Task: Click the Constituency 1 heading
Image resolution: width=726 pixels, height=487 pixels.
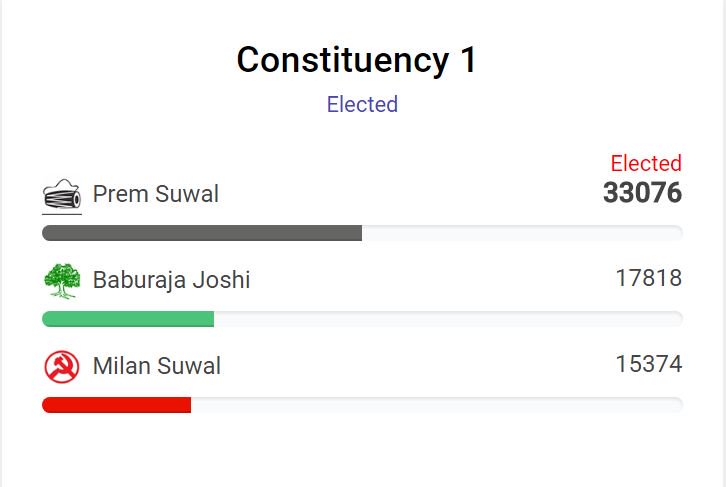Action: pyautogui.click(x=356, y=60)
